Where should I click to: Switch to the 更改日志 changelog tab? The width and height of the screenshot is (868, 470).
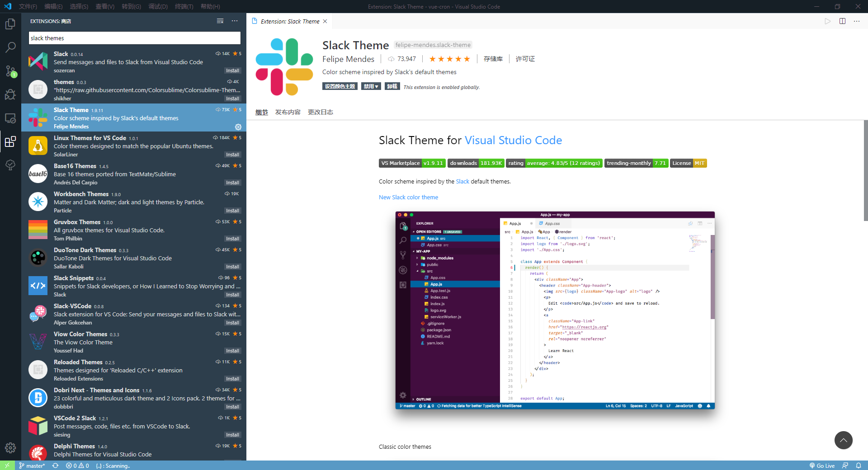pos(320,112)
